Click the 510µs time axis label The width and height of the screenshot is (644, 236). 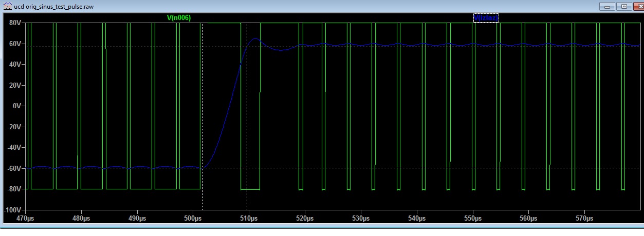[x=249, y=219]
